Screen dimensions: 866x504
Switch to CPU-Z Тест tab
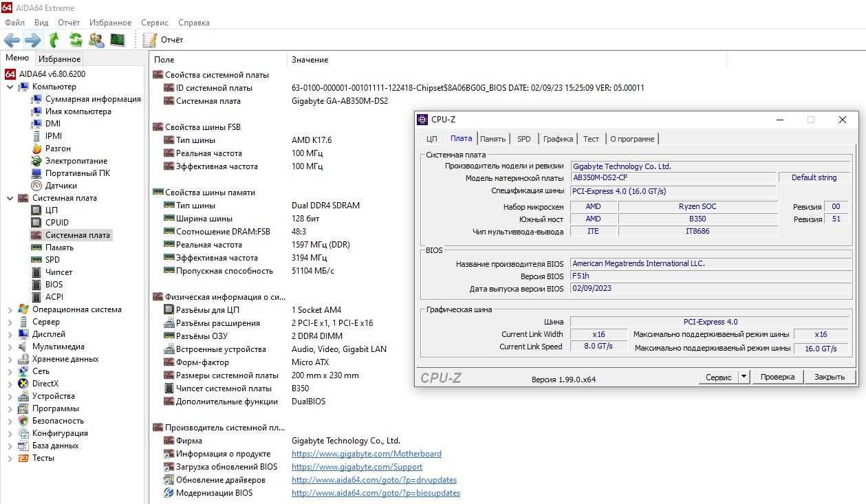click(x=591, y=139)
